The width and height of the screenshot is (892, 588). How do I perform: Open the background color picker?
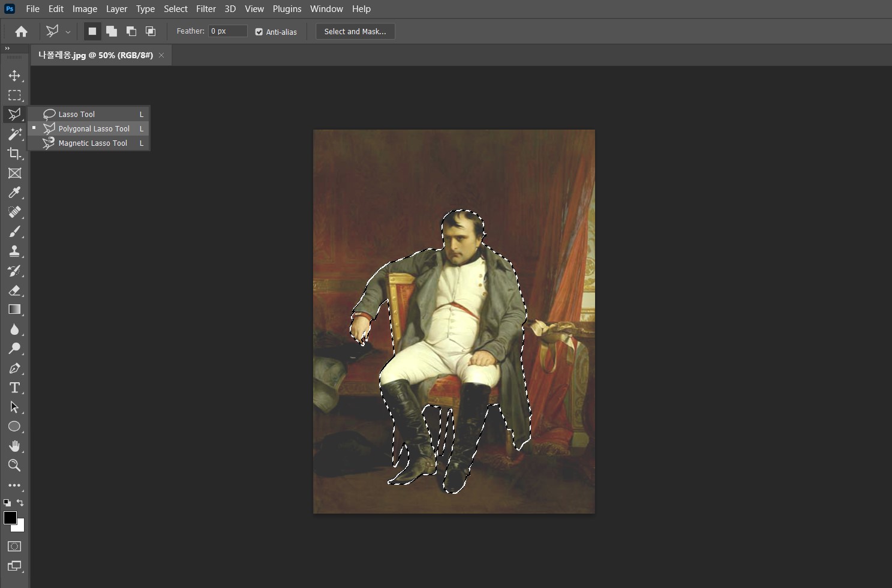point(20,527)
